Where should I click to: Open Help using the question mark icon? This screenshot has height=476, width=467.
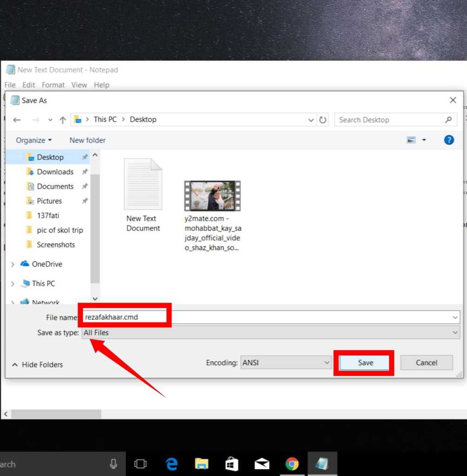(448, 140)
